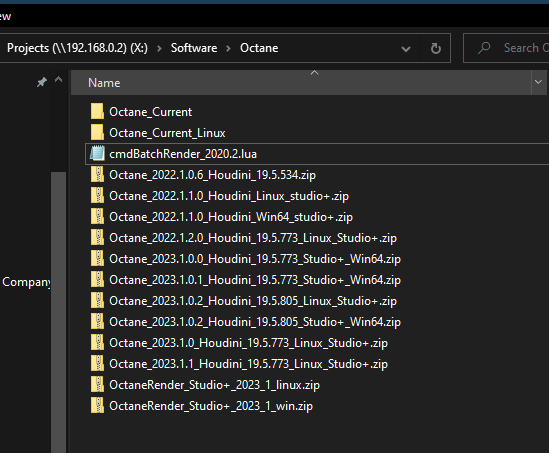
Task: Click zip icon for Octane_2023.1.0.1_Houdini_19.5.773_Studio+_Win64.zip
Action: tap(97, 280)
